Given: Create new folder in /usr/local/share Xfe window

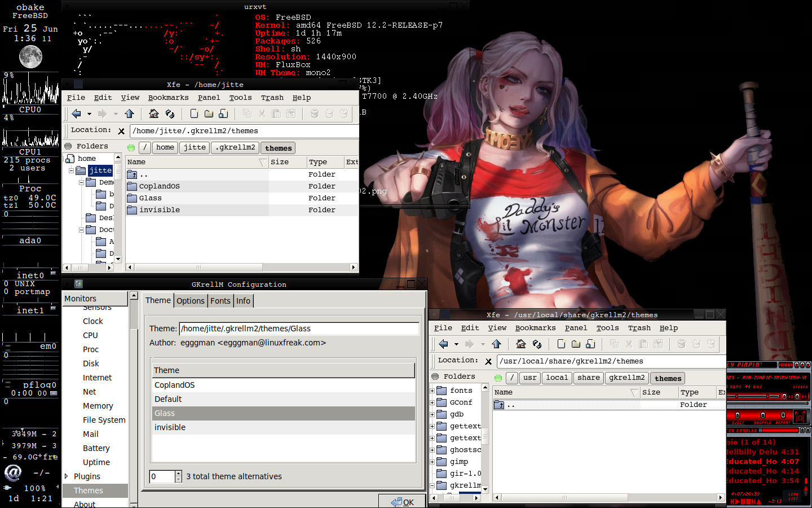Looking at the screenshot, I should [576, 344].
